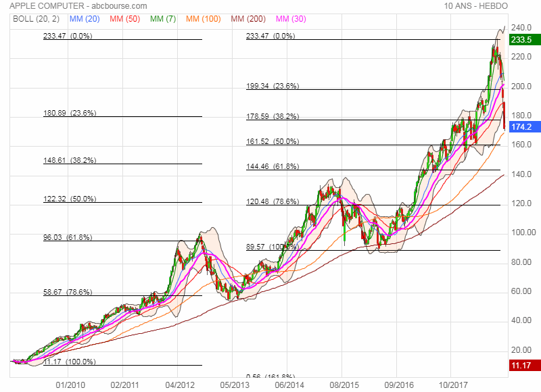
Task: Select the green MM (7) legend entry
Action: coord(163,19)
